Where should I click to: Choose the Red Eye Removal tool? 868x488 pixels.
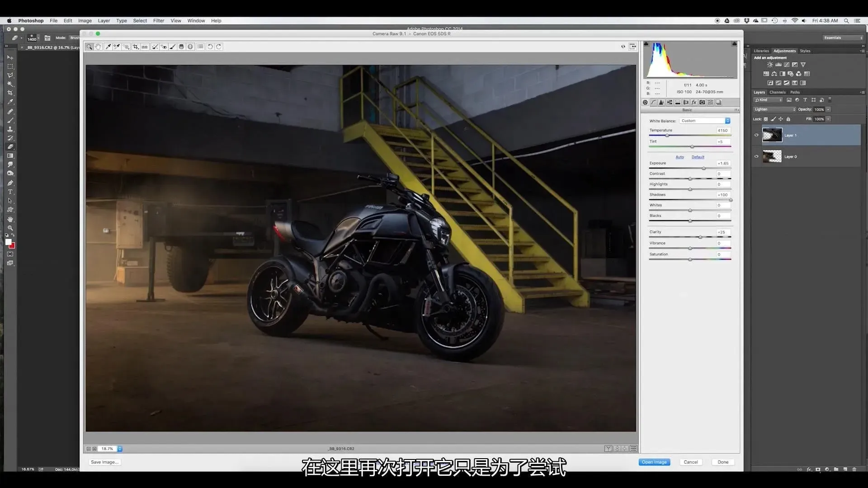point(164,47)
